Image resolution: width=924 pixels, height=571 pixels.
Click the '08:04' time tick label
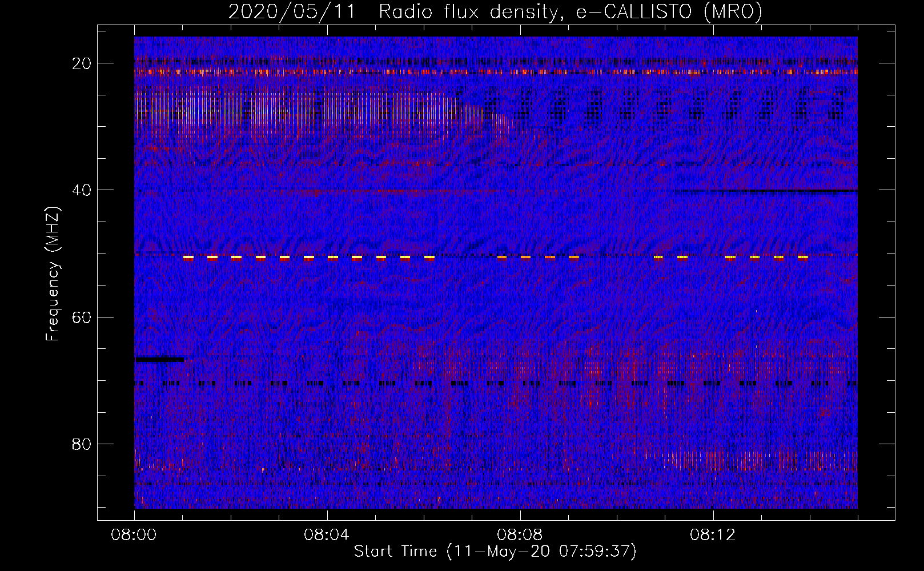tap(327, 535)
